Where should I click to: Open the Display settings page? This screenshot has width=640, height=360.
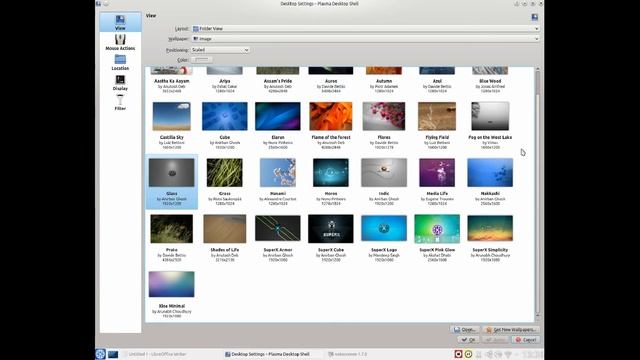(120, 82)
